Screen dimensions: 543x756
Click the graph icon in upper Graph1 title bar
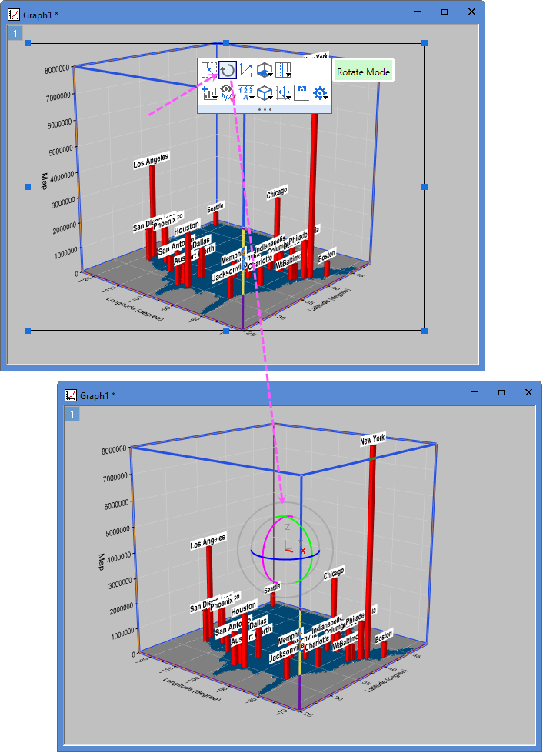(14, 15)
